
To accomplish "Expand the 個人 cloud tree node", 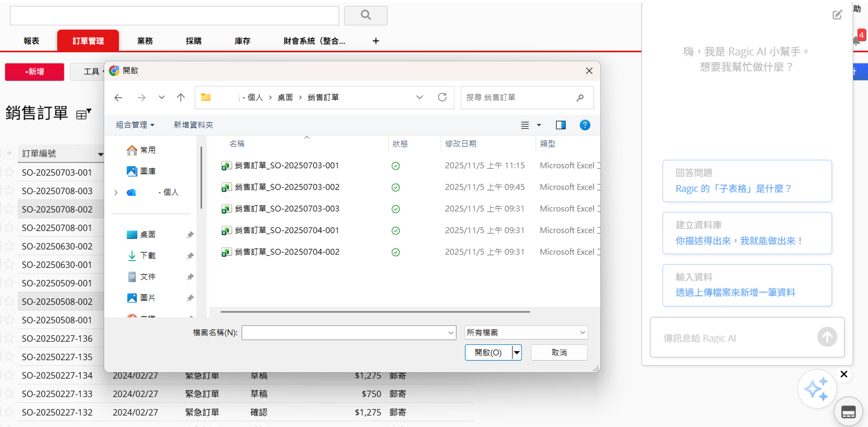I will tap(116, 192).
